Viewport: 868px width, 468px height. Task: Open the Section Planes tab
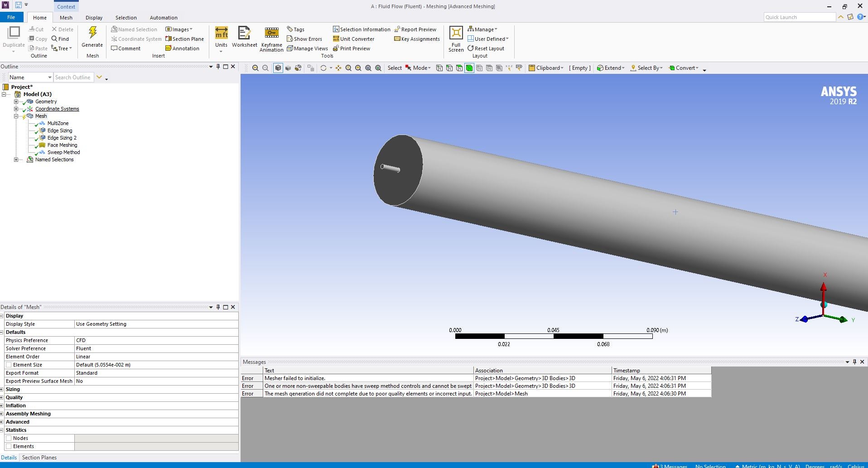39,458
